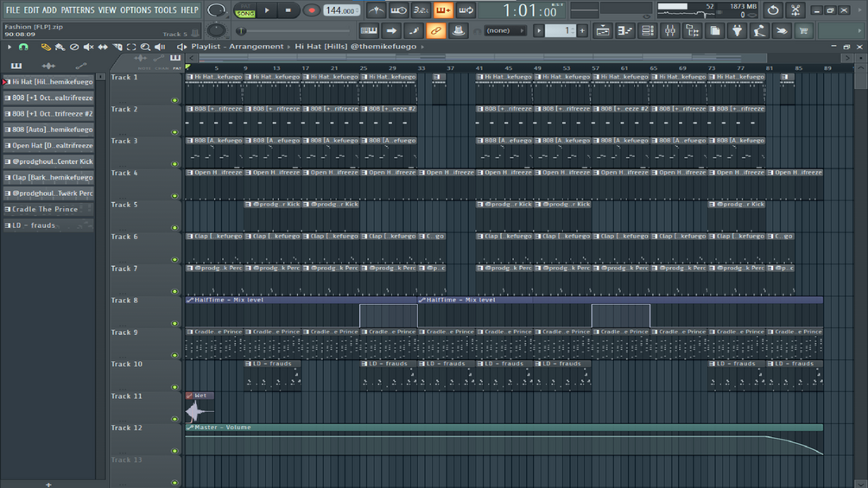
Task: Open the Browser tree icon
Action: [x=693, y=31]
